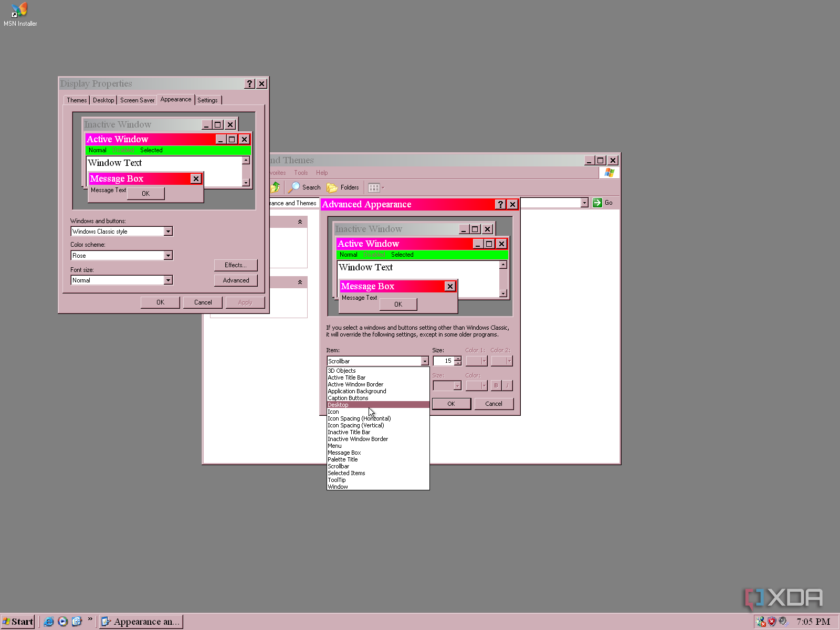This screenshot has width=840, height=630.
Task: Open the Screen Saver tab
Action: pos(137,100)
